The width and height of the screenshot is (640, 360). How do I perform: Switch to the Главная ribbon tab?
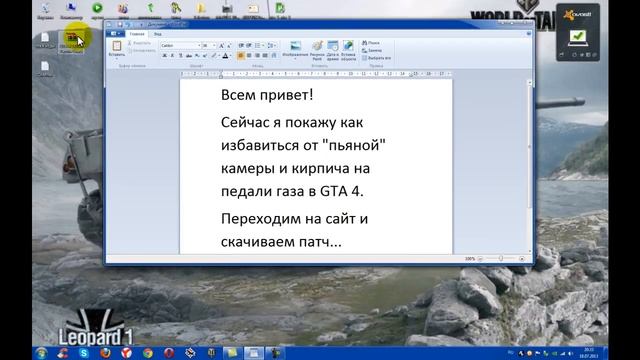coord(137,34)
